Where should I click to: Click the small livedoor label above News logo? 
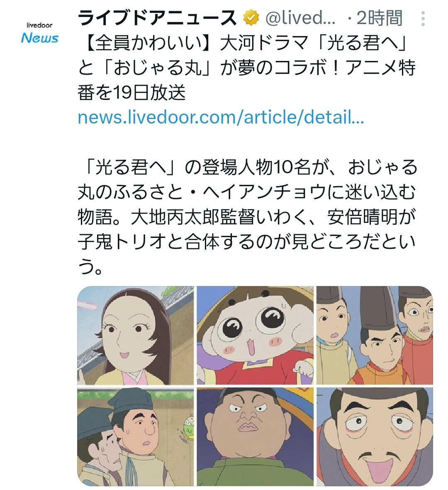point(39,25)
